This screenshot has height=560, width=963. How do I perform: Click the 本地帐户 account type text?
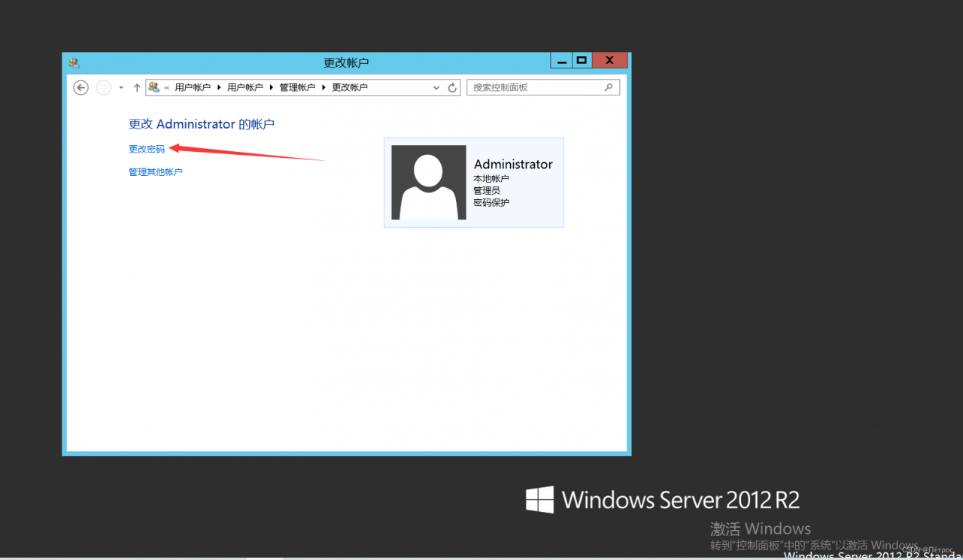point(491,179)
